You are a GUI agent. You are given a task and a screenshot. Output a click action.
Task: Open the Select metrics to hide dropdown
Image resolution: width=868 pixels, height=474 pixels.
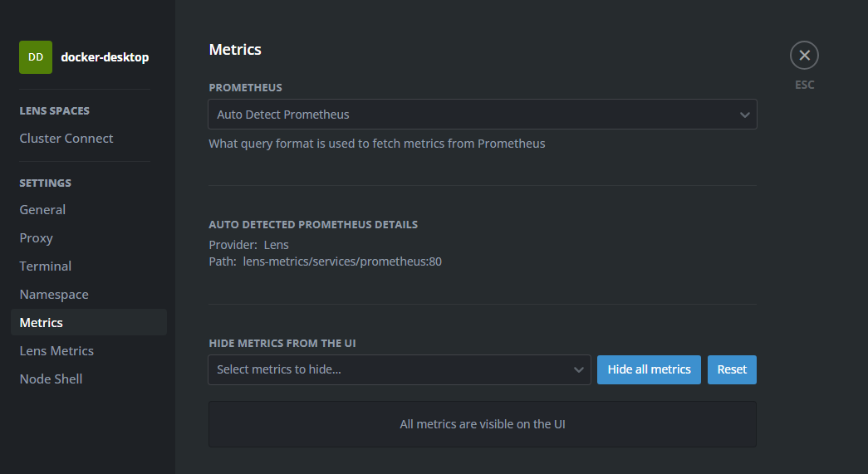click(400, 369)
